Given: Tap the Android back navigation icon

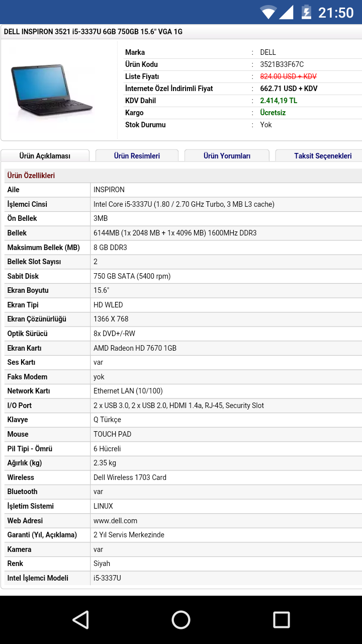Looking at the screenshot, I should [80, 620].
